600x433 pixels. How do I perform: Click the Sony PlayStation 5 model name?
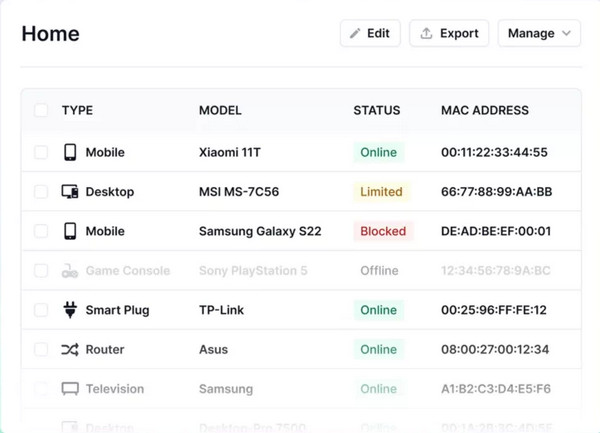[253, 270]
